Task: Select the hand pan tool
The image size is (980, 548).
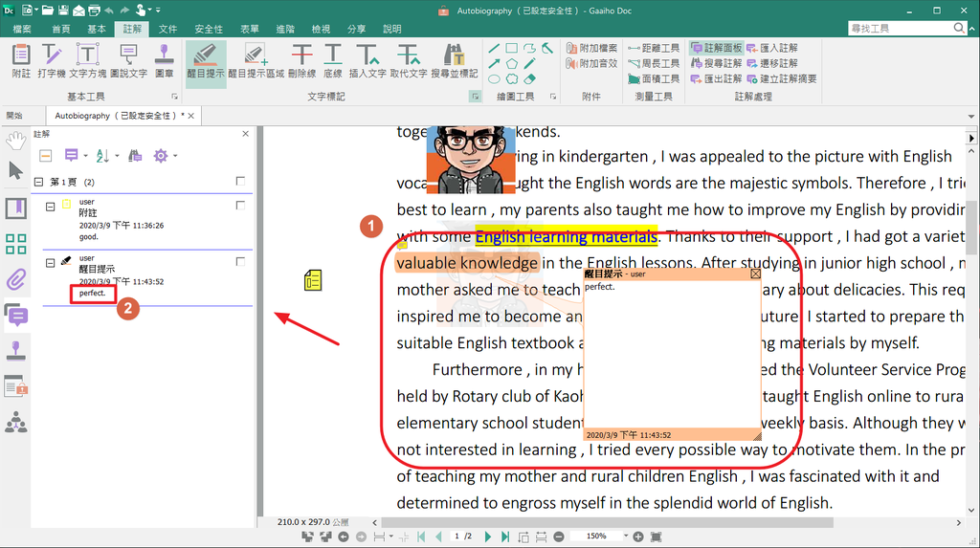Action: pyautogui.click(x=15, y=142)
